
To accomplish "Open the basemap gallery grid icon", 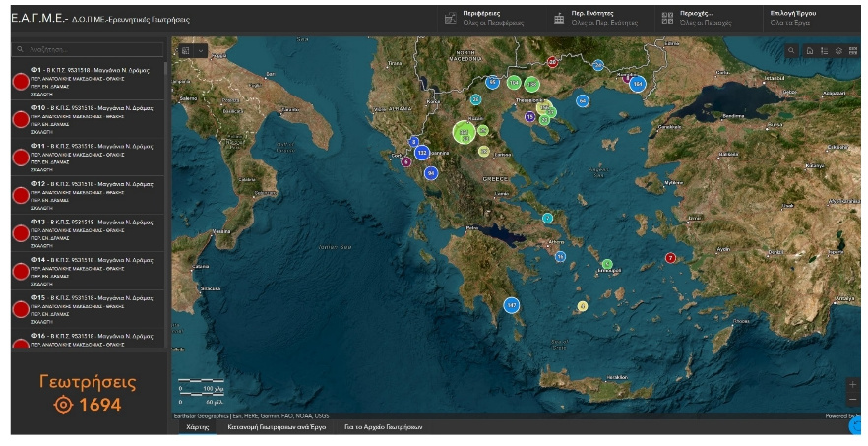I will coord(853,50).
